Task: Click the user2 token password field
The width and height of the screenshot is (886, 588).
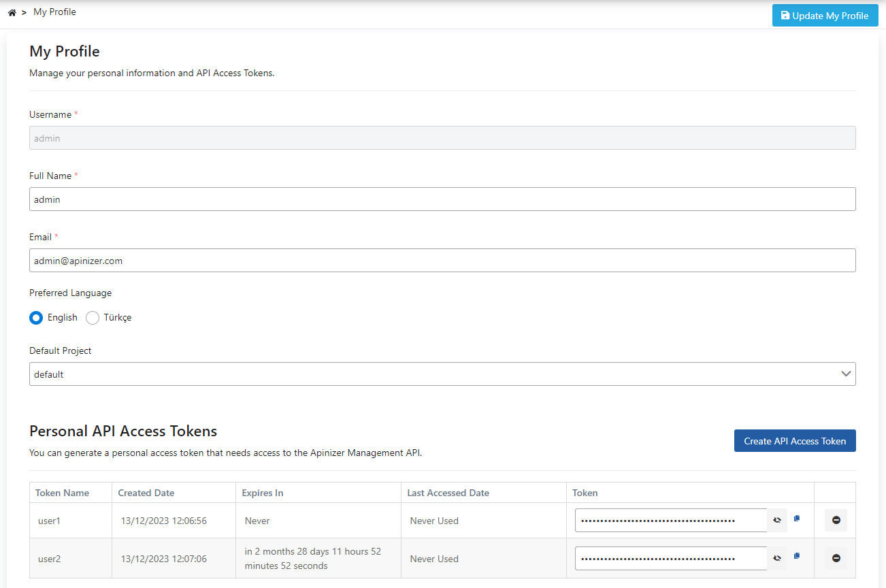Action: click(x=670, y=558)
